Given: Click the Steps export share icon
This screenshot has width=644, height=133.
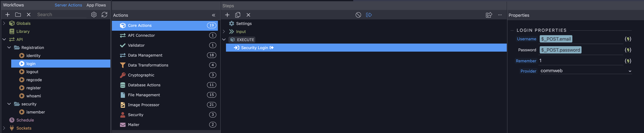Looking at the screenshot, I should pyautogui.click(x=489, y=15).
